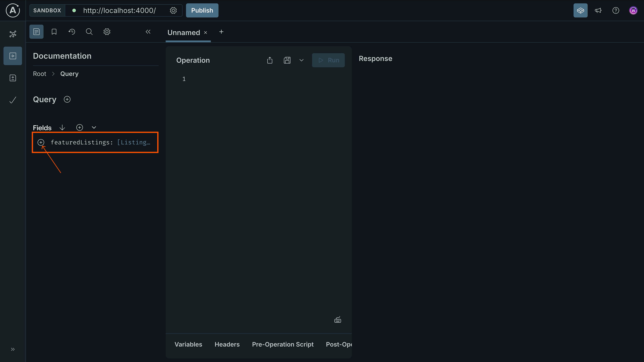Open the Documentation panel icon

pos(36,31)
